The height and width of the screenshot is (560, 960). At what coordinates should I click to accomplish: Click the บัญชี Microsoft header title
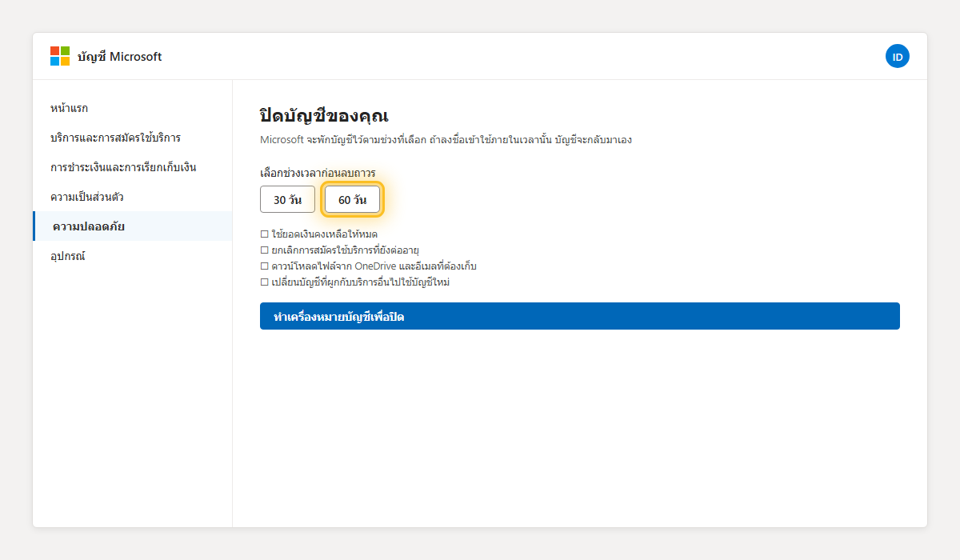point(120,56)
